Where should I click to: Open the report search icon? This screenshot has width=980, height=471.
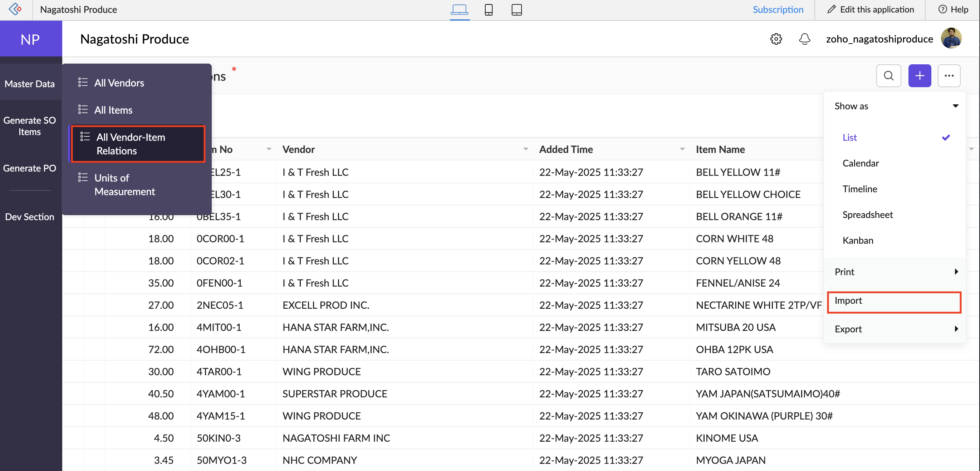(888, 76)
